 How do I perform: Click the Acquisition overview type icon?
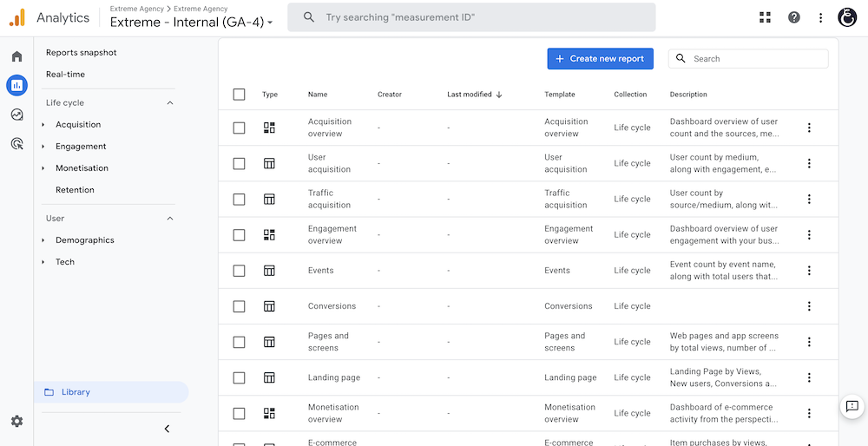[x=269, y=128]
